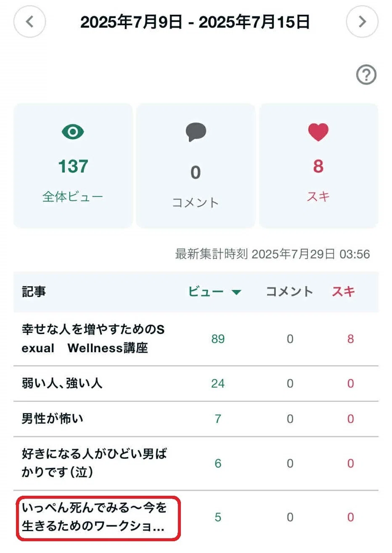Click the 記事 column header
Viewport: 392px width, 553px height.
pos(34,292)
